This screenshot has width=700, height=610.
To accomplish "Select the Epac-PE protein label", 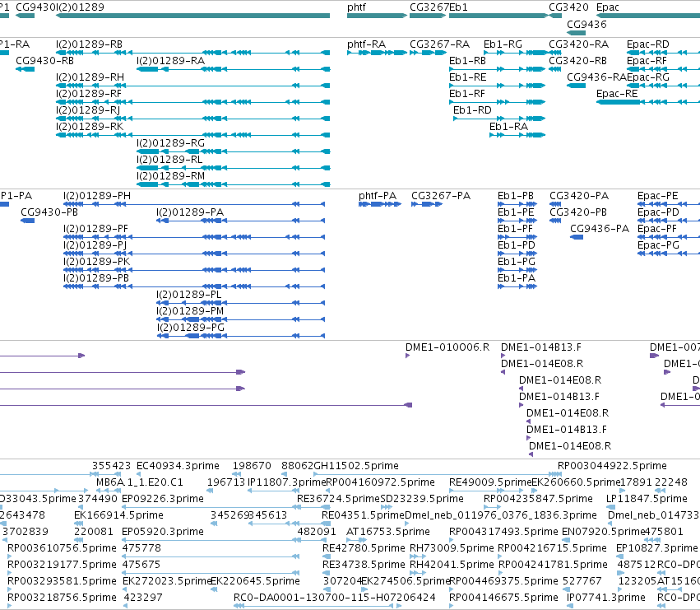I will pos(657,196).
